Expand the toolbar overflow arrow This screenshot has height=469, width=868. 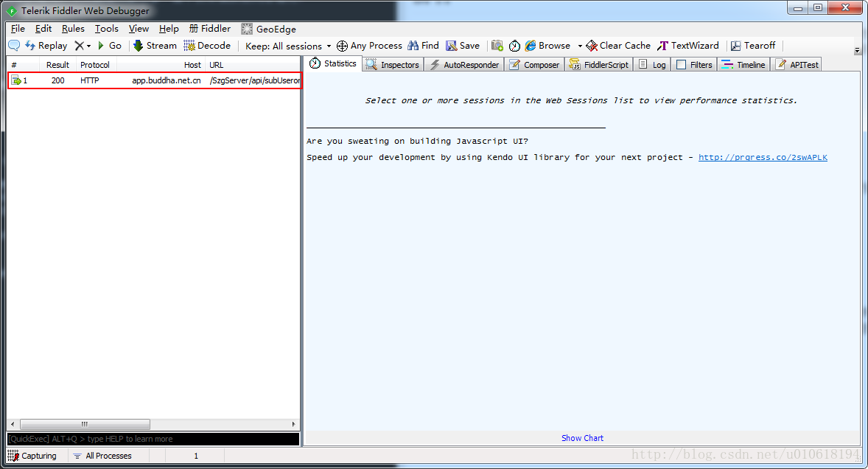coord(857,50)
